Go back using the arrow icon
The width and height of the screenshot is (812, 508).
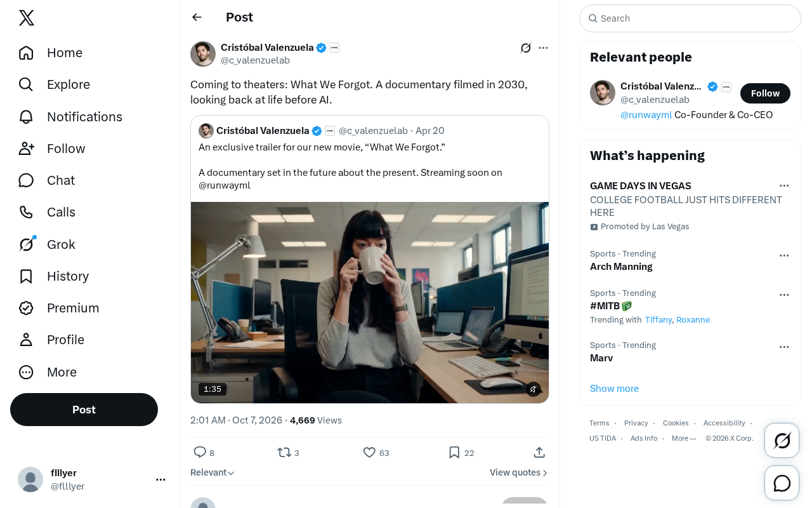click(197, 17)
